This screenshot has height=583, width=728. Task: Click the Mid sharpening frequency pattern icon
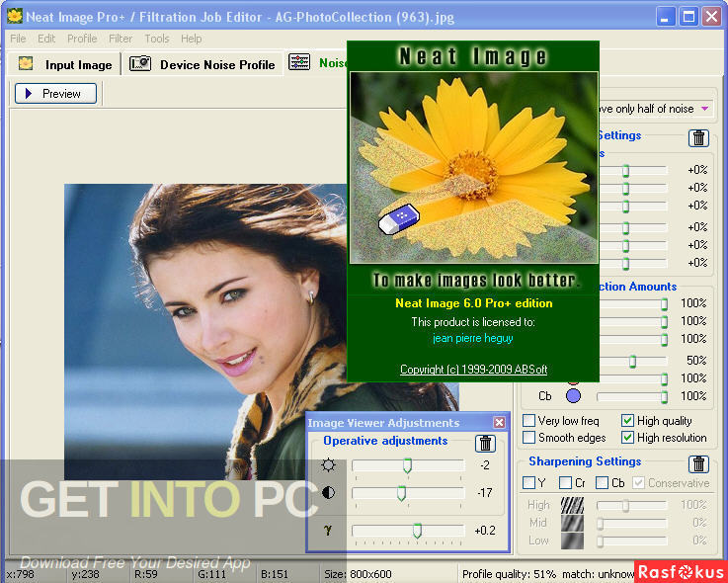pos(572,523)
